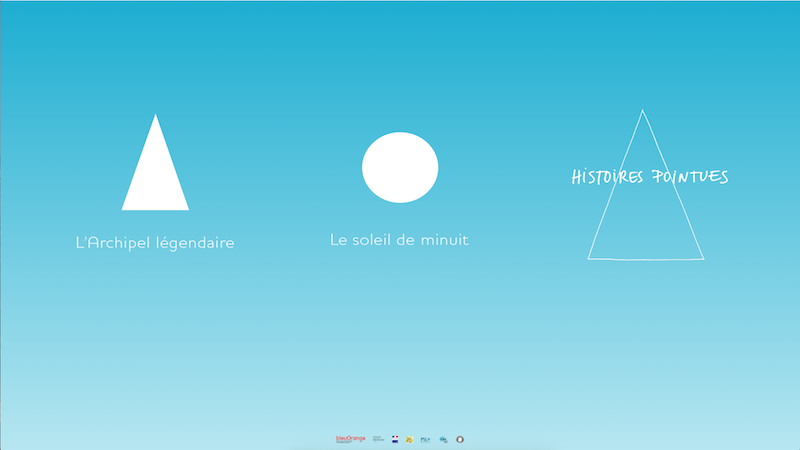The height and width of the screenshot is (450, 800).
Task: Open L'Archipel légendaire story
Action: point(155,243)
